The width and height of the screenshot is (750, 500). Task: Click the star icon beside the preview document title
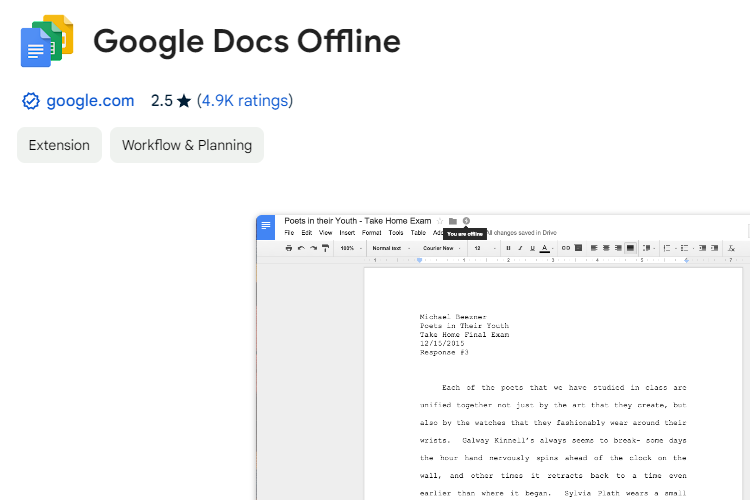440,221
